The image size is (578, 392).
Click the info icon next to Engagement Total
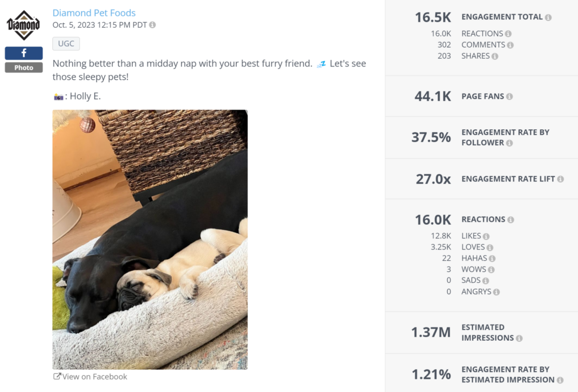click(548, 16)
